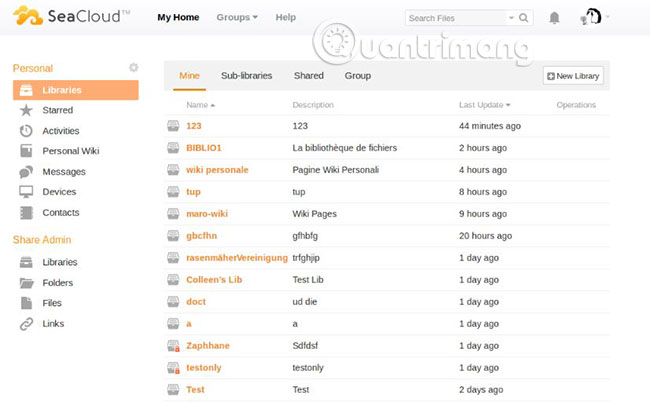Switch to the Sub-libraries tab
This screenshot has width=650, height=402.
tap(247, 76)
